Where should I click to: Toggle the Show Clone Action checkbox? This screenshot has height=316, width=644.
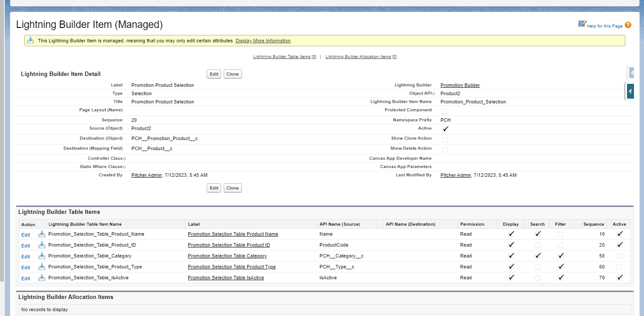(x=445, y=139)
